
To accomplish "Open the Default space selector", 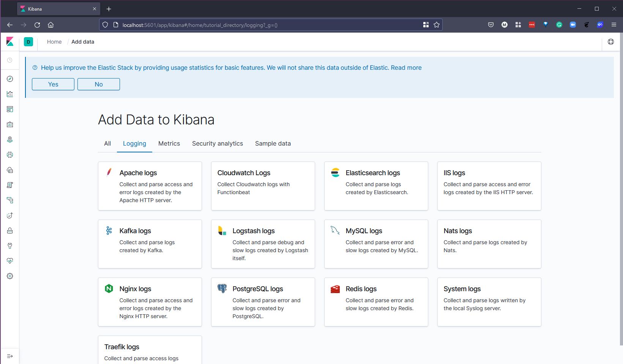I will 28,42.
